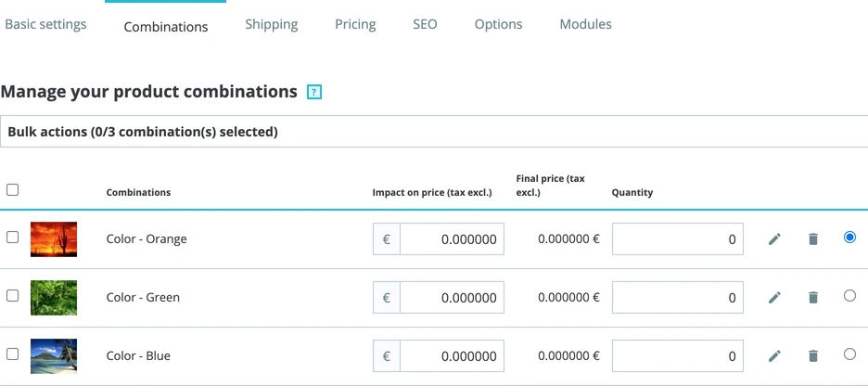
Task: Click the Orange impact on price field
Action: 452,239
